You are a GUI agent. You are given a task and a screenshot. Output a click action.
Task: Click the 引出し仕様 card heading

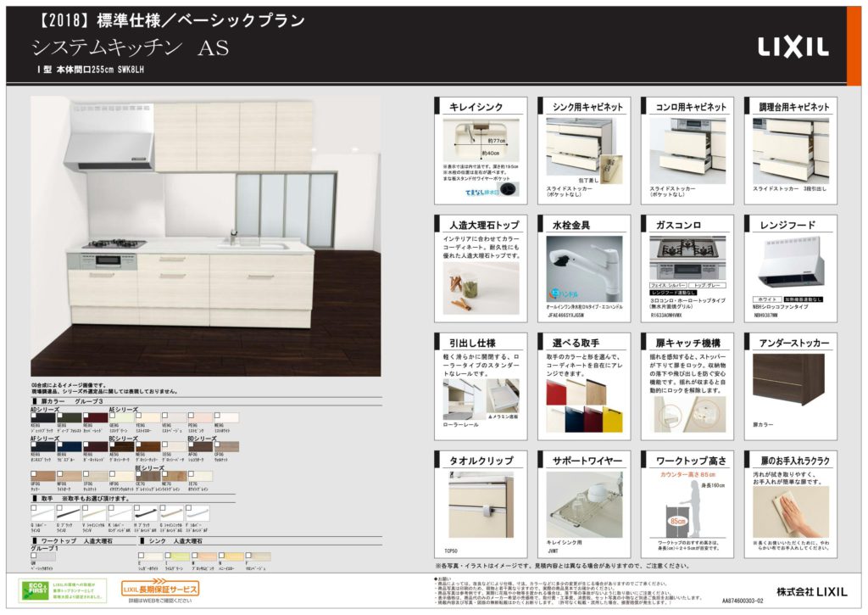pyautogui.click(x=471, y=343)
